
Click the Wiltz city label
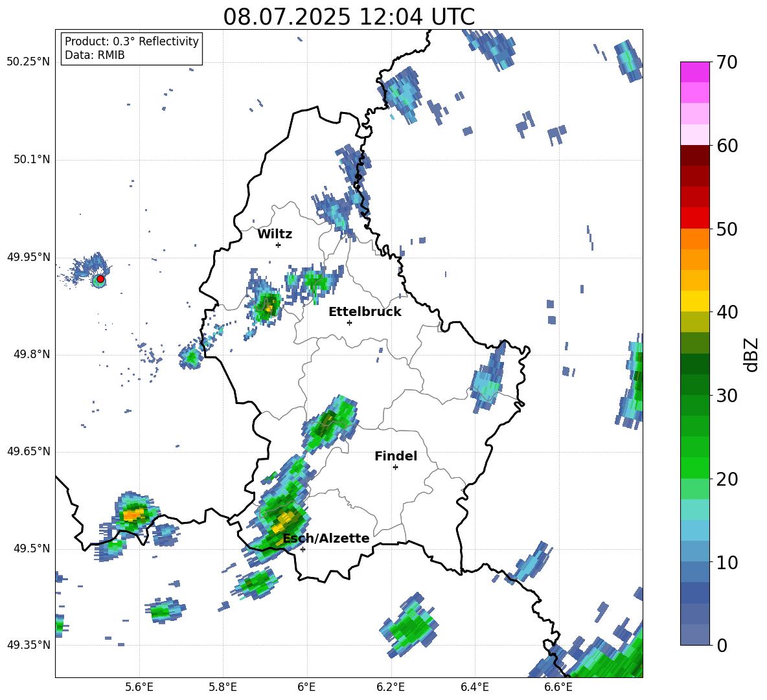click(275, 234)
